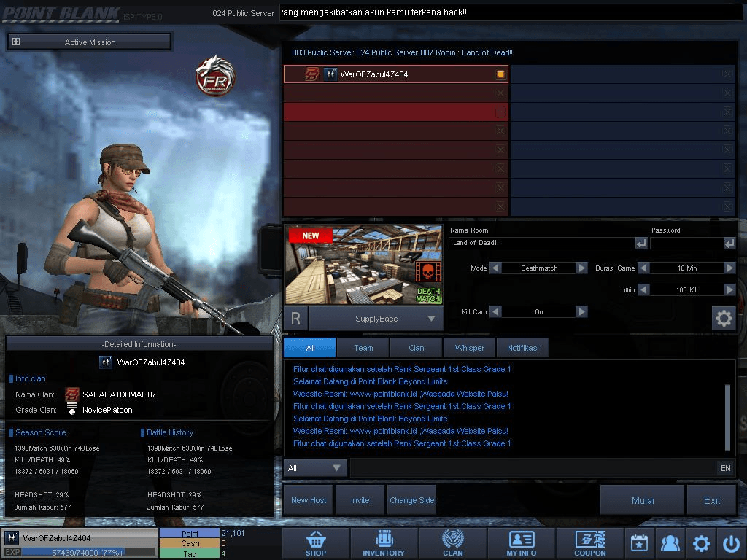Leave the room with Exit
747x560 pixels.
712,500
